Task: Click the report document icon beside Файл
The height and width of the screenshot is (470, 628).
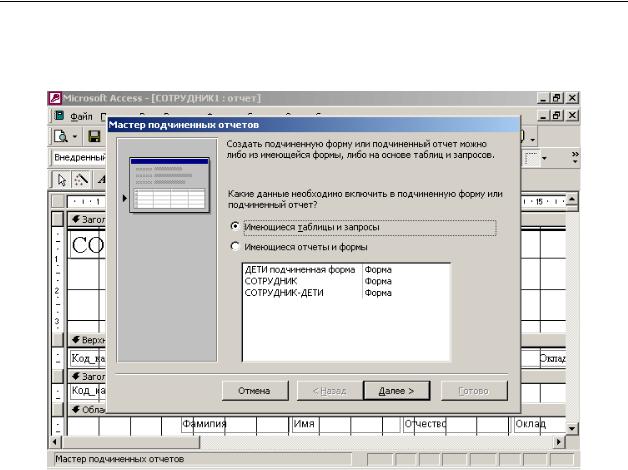Action: 59,116
